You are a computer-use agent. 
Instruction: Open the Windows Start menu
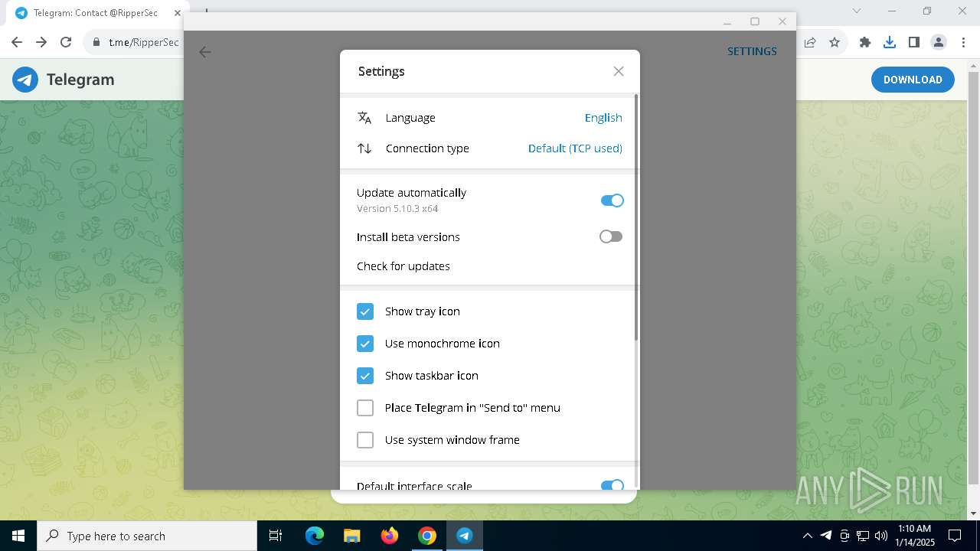click(x=18, y=536)
